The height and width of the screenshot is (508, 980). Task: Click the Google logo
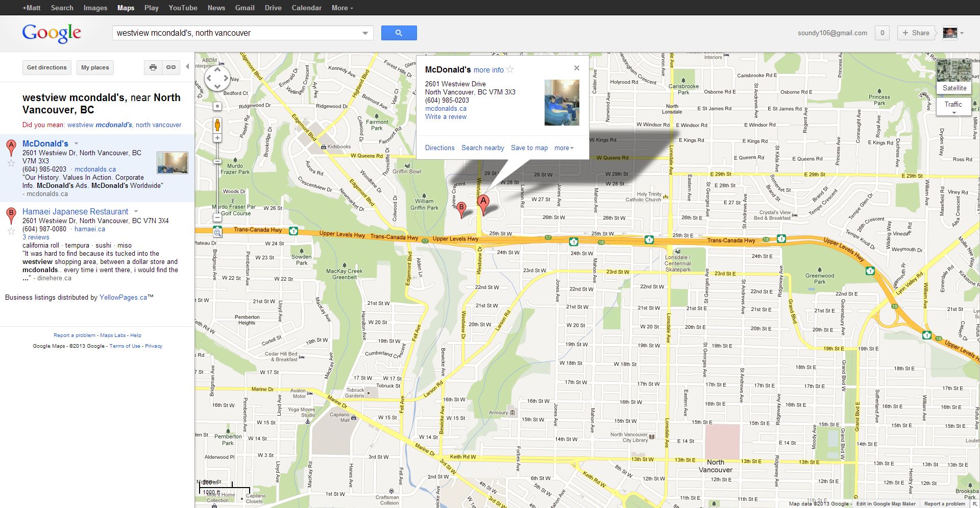(x=52, y=34)
